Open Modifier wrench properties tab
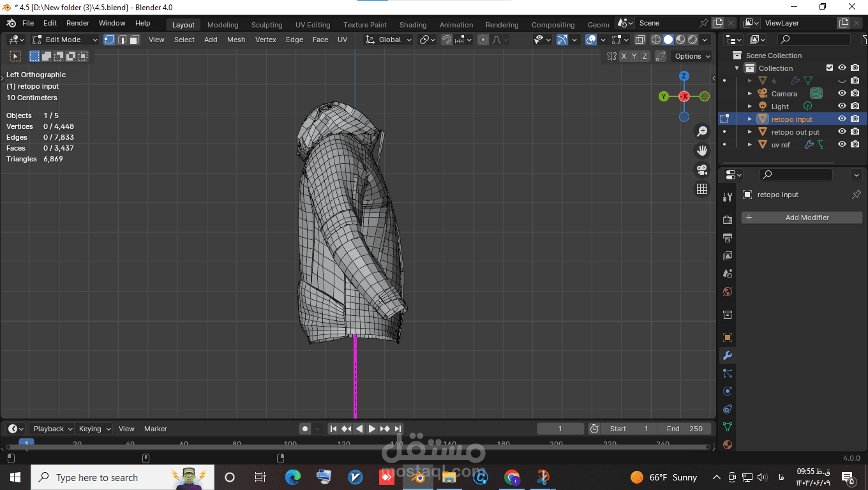This screenshot has width=868, height=490. 727,355
